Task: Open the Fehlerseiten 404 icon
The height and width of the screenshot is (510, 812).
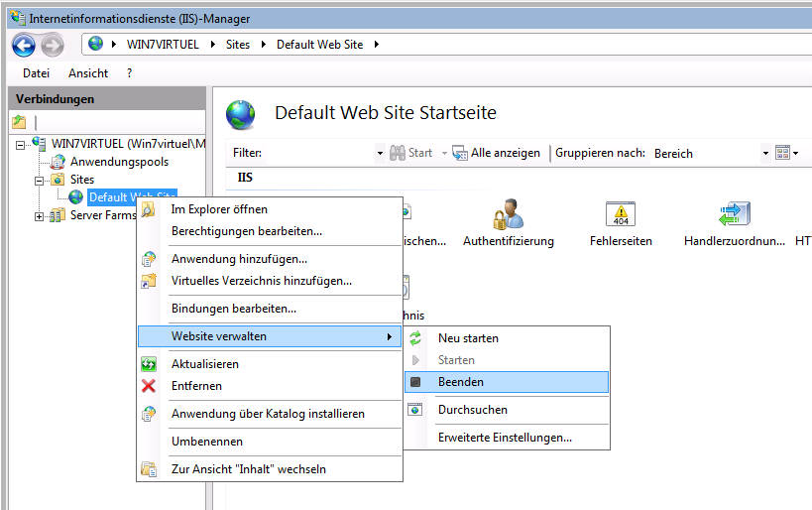Action: pos(621,213)
